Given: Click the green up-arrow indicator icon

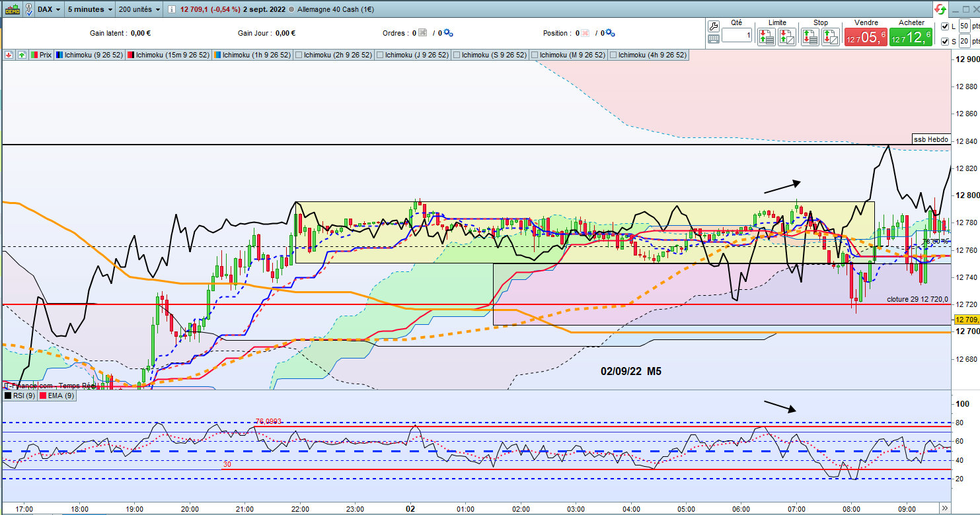Looking at the screenshot, I should (x=22, y=55).
